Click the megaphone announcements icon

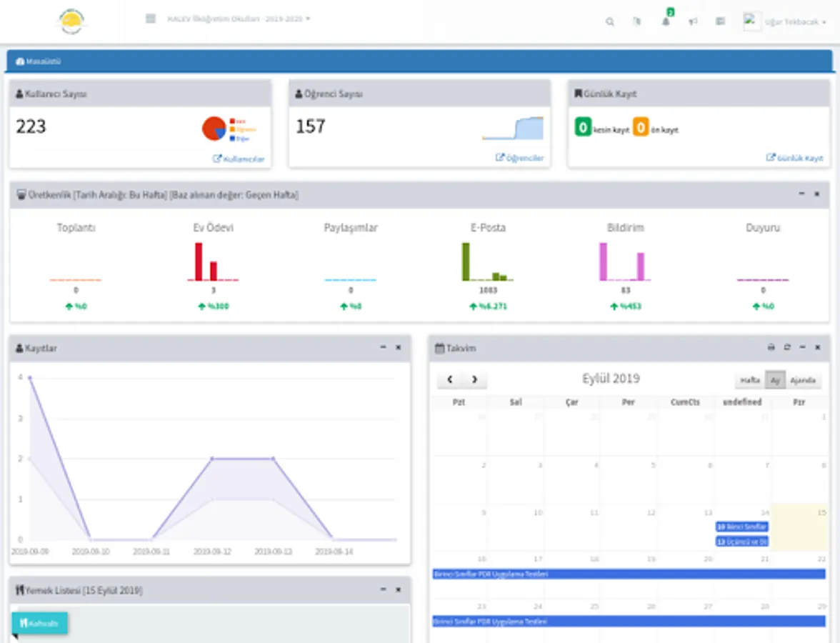693,22
